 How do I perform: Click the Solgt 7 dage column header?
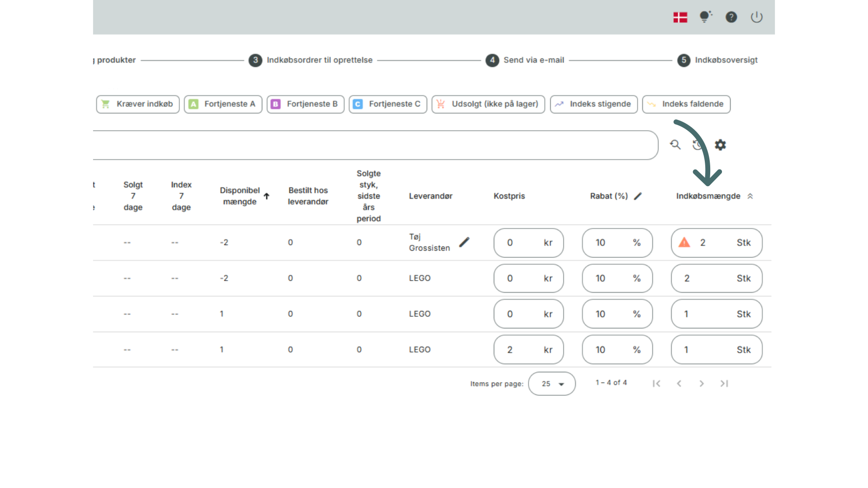133,196
